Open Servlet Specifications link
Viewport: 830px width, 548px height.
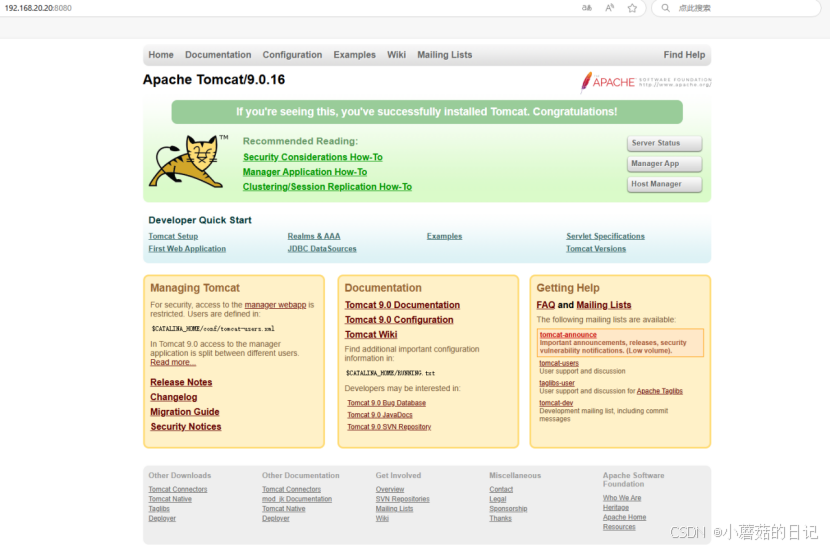pos(606,236)
